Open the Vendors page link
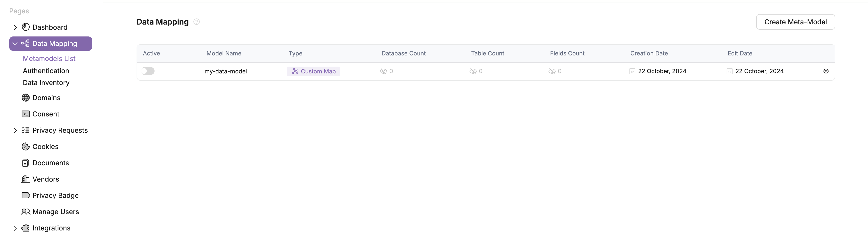Viewport: 868px width, 246px height. 46,179
